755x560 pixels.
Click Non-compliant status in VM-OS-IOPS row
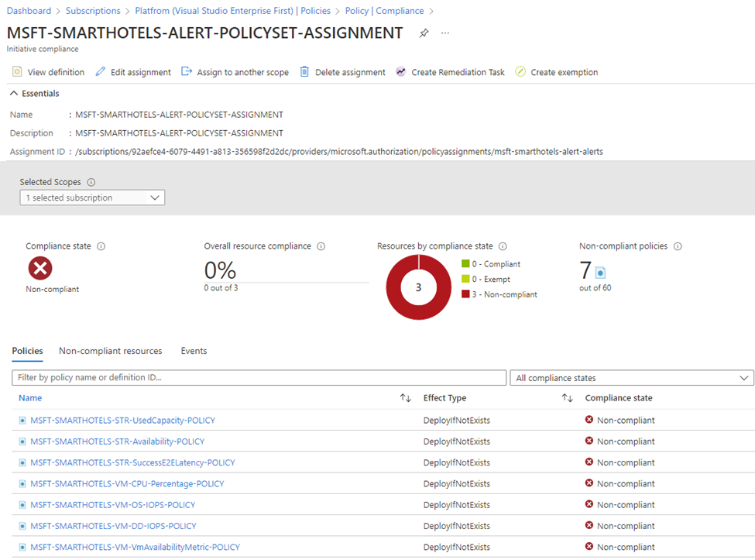click(x=619, y=505)
